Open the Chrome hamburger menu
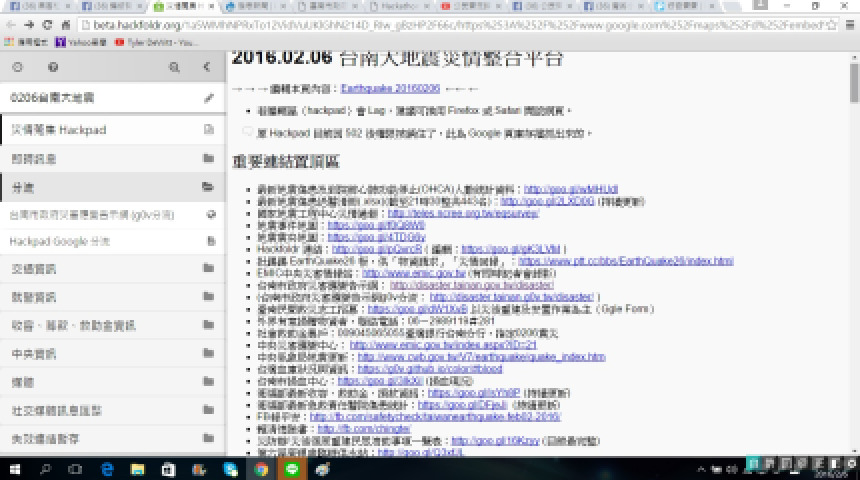The image size is (860, 480). tap(848, 24)
